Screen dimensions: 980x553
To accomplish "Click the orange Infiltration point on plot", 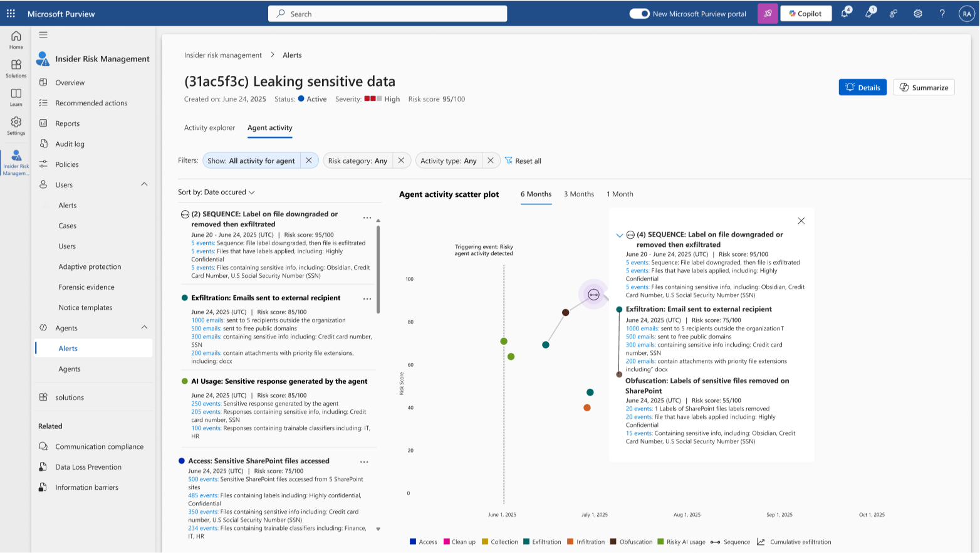I will tap(587, 408).
